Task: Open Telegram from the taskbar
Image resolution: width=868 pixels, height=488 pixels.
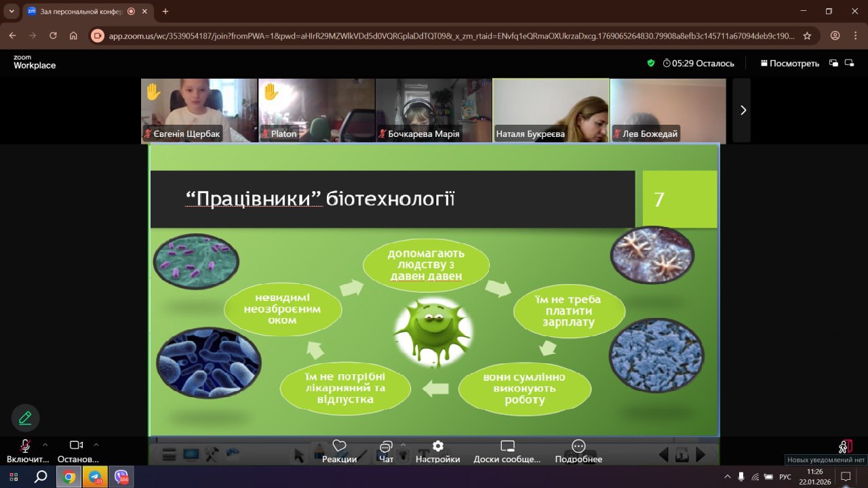Action: (95, 477)
